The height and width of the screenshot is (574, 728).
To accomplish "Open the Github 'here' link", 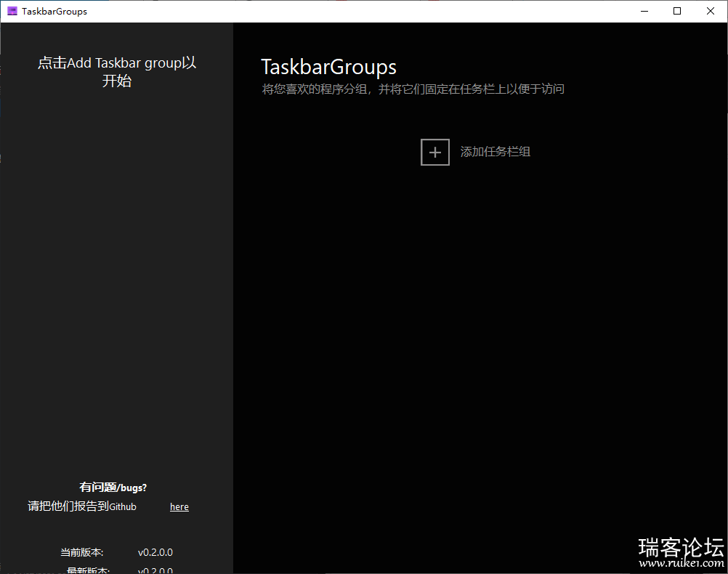I will tap(179, 506).
